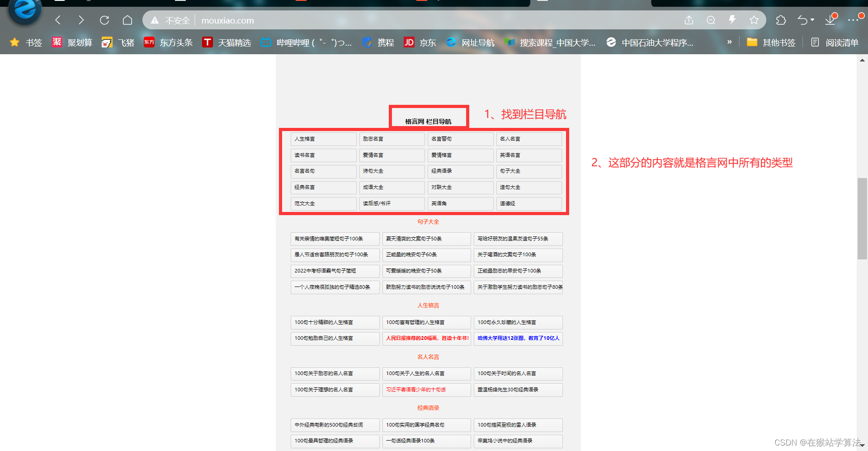The width and height of the screenshot is (868, 451).
Task: Click the vertical scrollbar thumb
Action: pos(862,219)
